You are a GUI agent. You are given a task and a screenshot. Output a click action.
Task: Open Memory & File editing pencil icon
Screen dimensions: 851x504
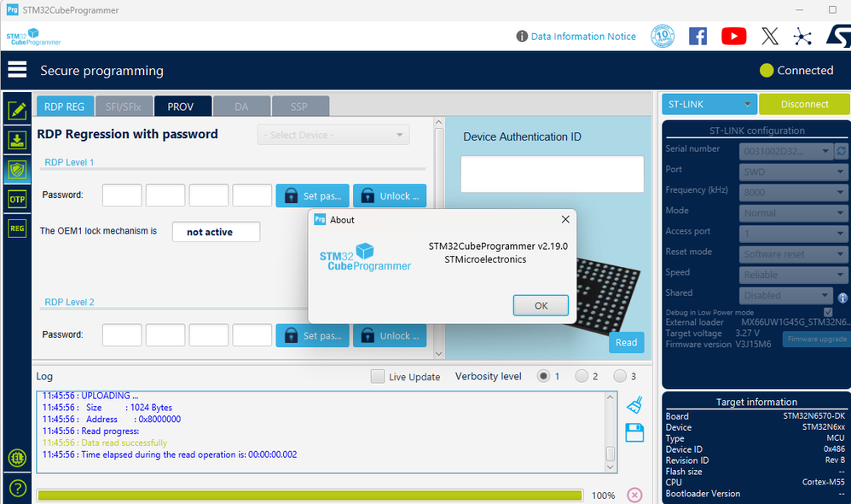[x=17, y=111]
